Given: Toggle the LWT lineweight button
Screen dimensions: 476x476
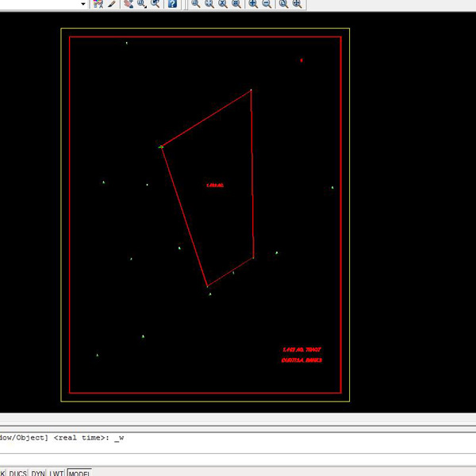Looking at the screenshot, I should click(x=56, y=473).
